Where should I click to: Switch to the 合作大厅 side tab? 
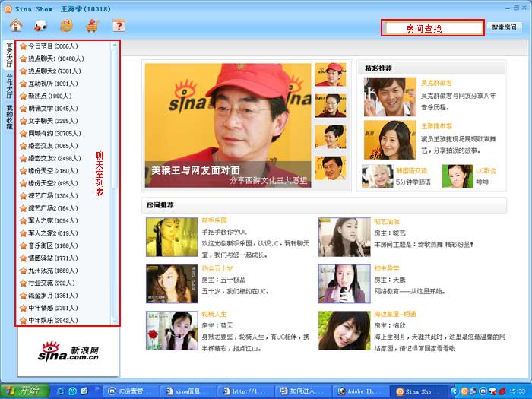pos(9,86)
